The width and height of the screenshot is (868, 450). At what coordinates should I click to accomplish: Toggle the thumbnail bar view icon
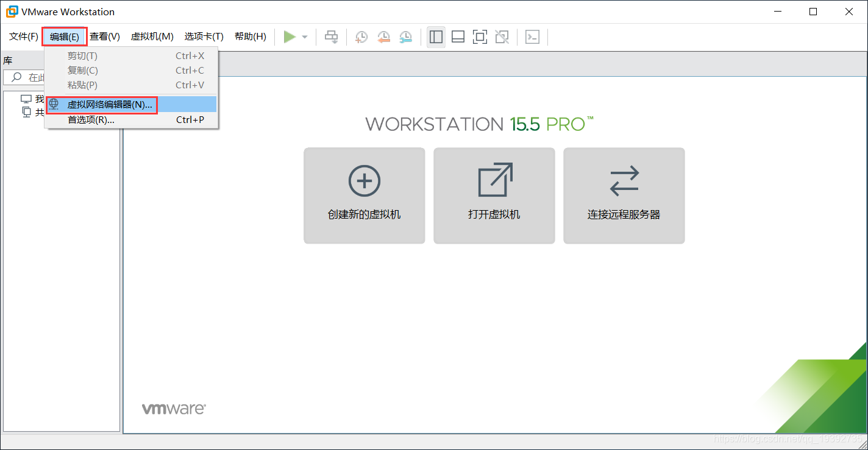[458, 37]
